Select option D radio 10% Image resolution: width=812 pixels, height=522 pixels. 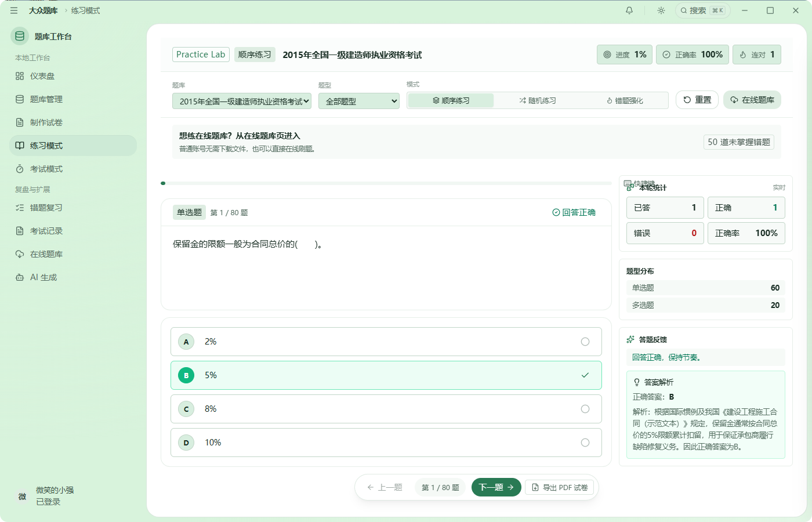585,443
